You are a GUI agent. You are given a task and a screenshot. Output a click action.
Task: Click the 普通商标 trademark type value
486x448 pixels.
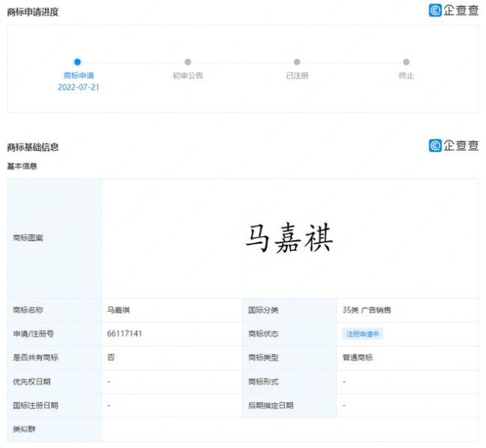(x=357, y=358)
